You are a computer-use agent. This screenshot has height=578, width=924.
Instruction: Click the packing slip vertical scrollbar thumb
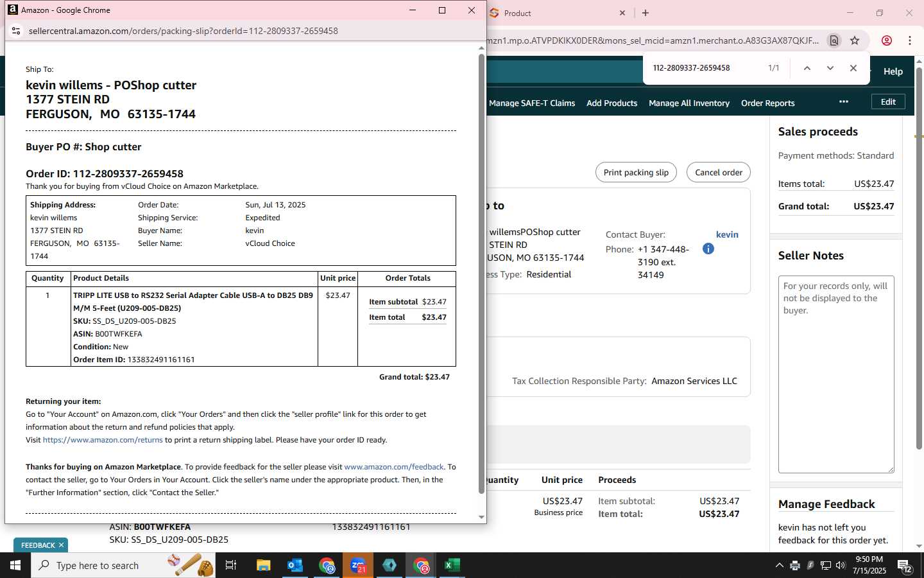coord(481,274)
